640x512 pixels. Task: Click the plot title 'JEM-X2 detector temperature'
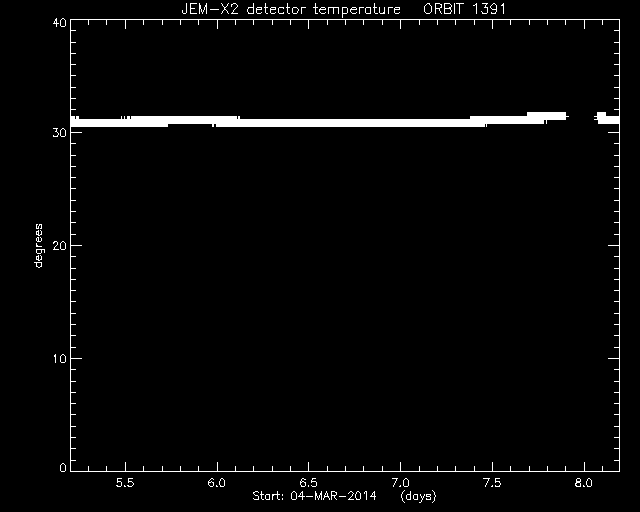click(291, 9)
